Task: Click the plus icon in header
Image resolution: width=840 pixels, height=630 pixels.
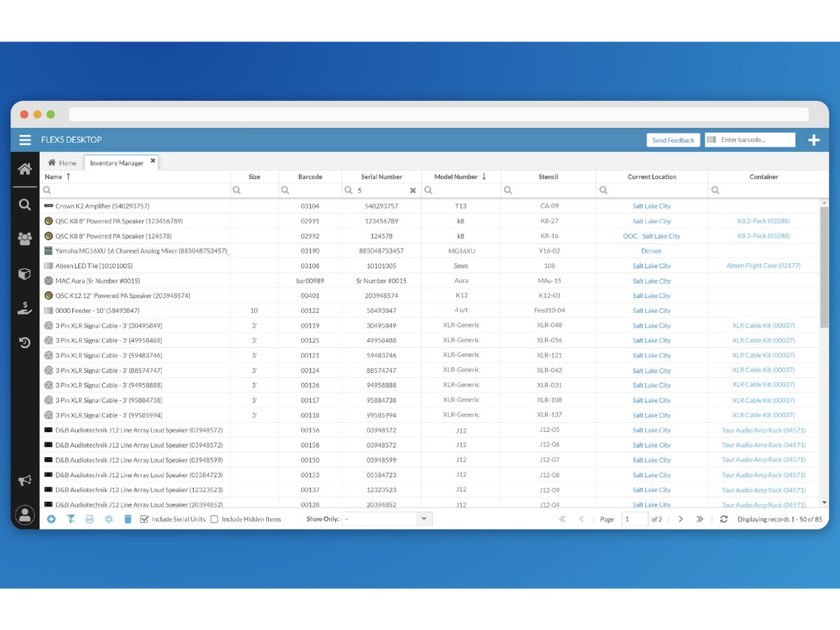Action: [x=813, y=140]
